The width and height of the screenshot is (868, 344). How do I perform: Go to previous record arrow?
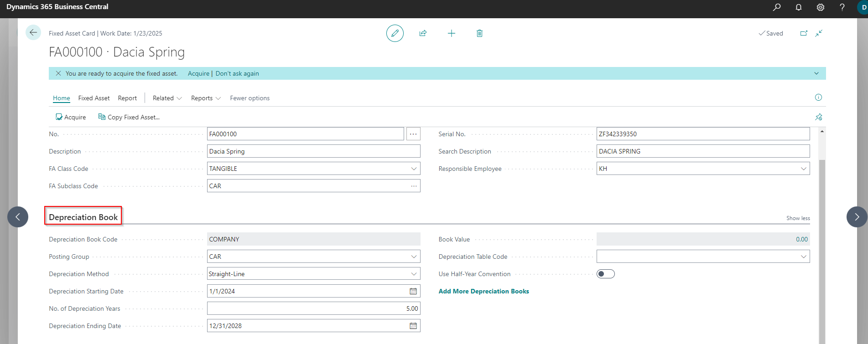tap(18, 217)
